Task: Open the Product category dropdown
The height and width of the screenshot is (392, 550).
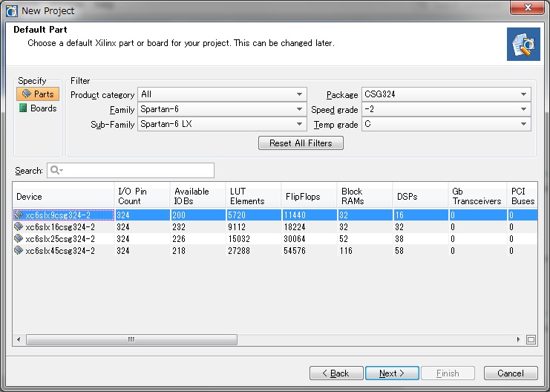Action: point(223,94)
